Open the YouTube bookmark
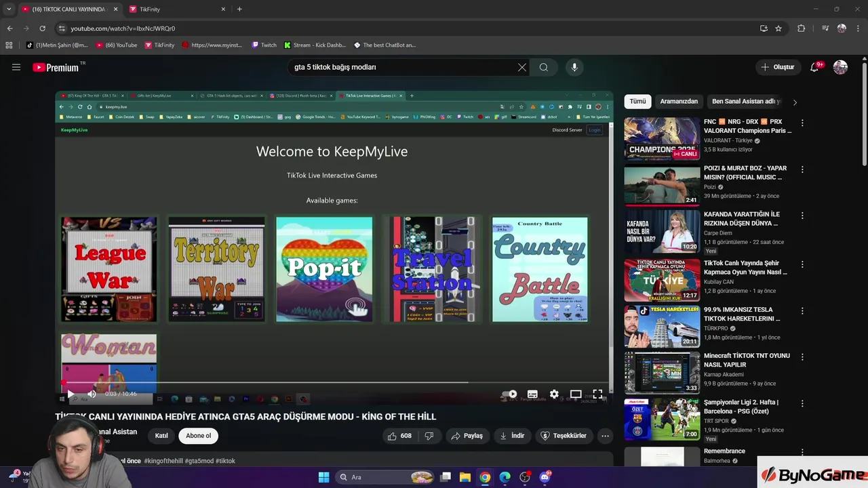 click(x=117, y=45)
